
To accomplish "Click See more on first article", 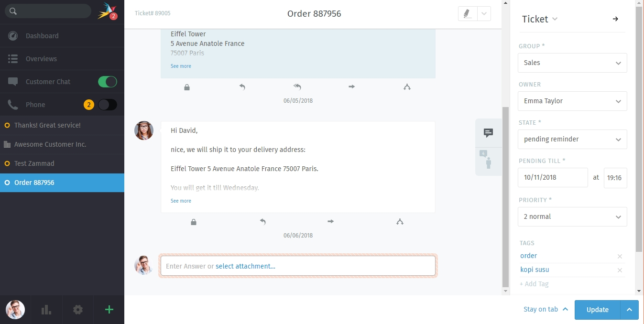I will 181,66.
